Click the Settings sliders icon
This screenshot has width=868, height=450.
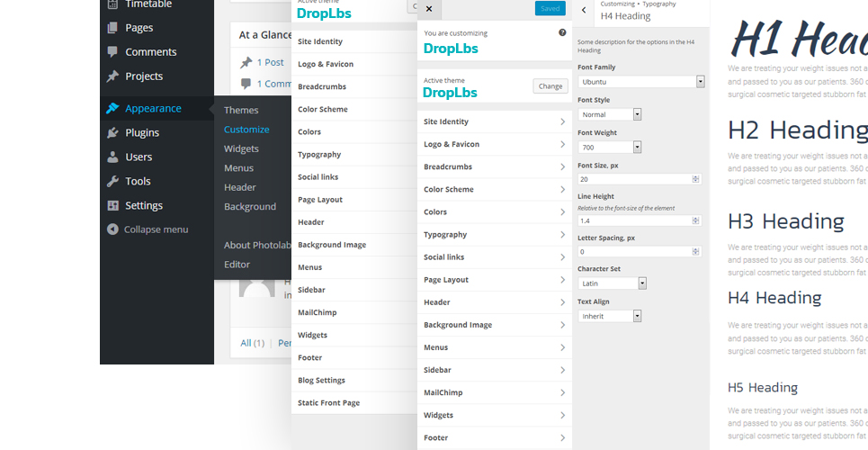[x=112, y=205]
